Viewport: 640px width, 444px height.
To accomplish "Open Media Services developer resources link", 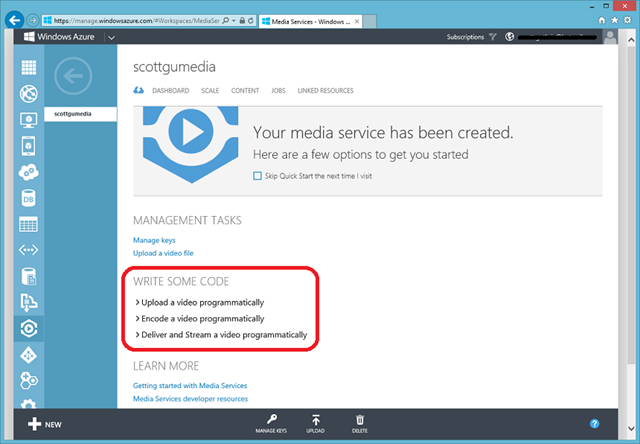I will (x=190, y=399).
